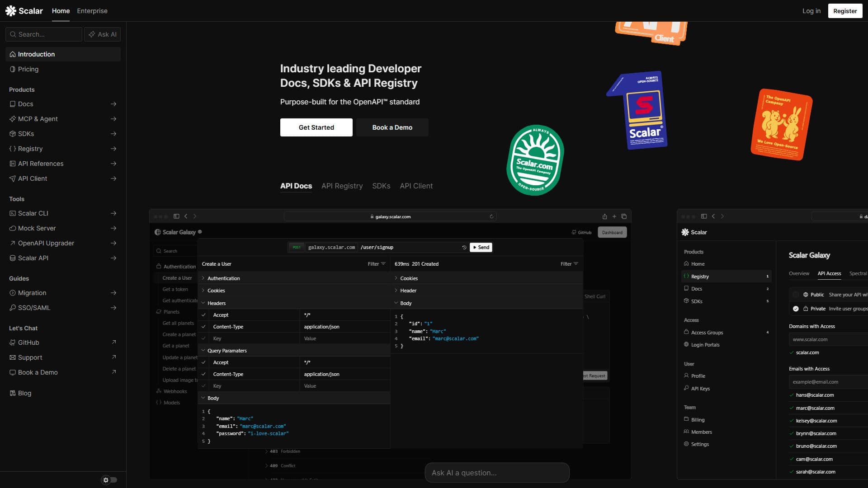Click the SDKs cube icon in sidebar
The image size is (868, 488).
13,134
